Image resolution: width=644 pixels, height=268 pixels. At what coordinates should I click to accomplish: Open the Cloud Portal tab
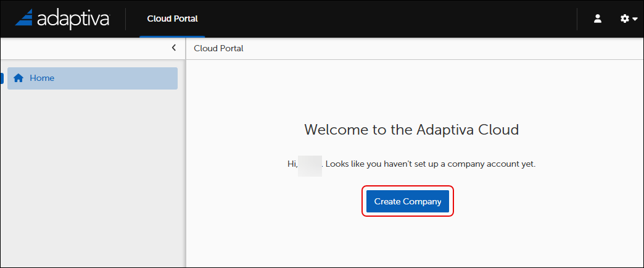tap(173, 19)
